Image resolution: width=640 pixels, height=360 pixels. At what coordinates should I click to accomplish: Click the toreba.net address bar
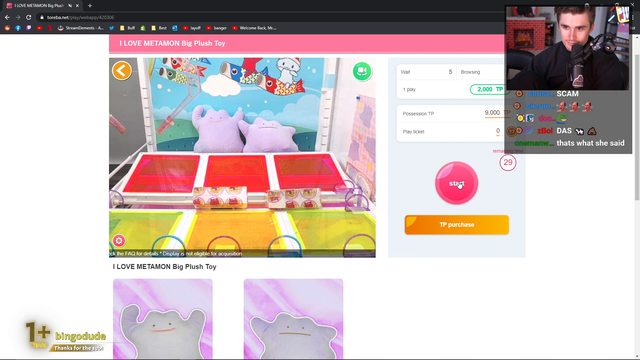point(269,18)
